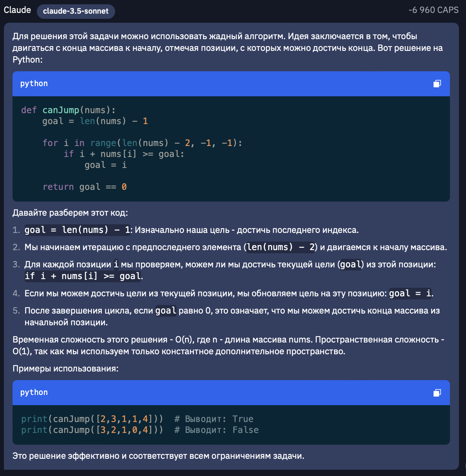Copy the canJump function code block
Image resolution: width=466 pixels, height=476 pixels.
pos(437,83)
